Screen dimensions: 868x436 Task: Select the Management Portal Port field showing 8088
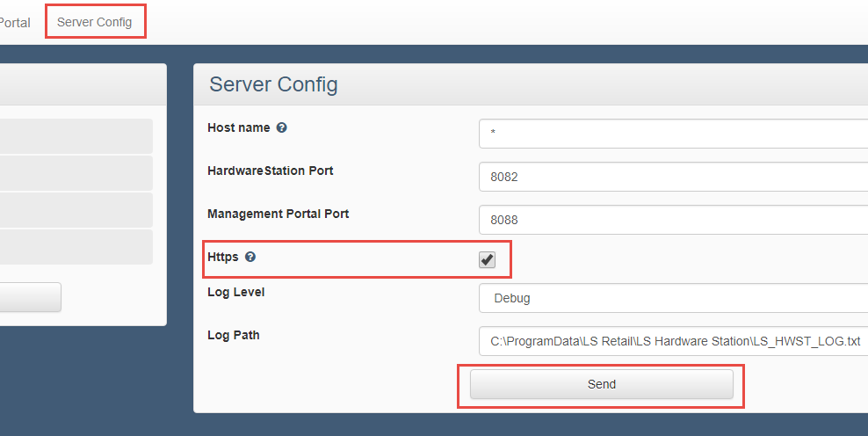673,219
